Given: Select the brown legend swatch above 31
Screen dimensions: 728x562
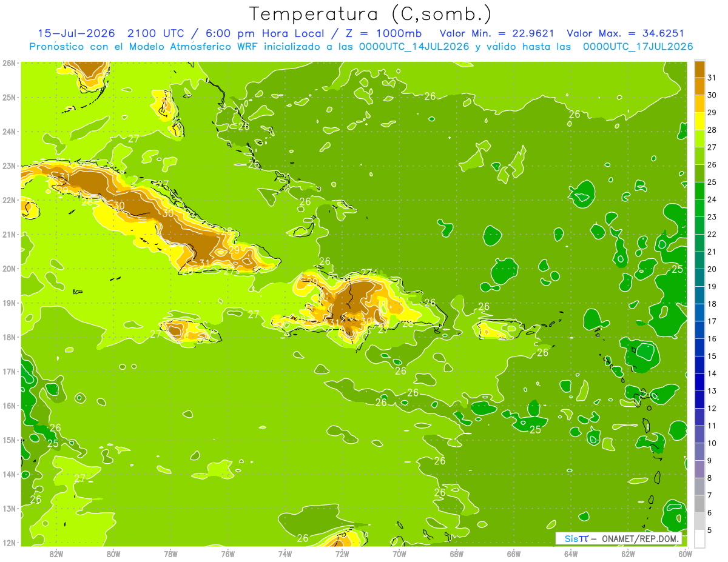Looking at the screenshot, I should (699, 69).
